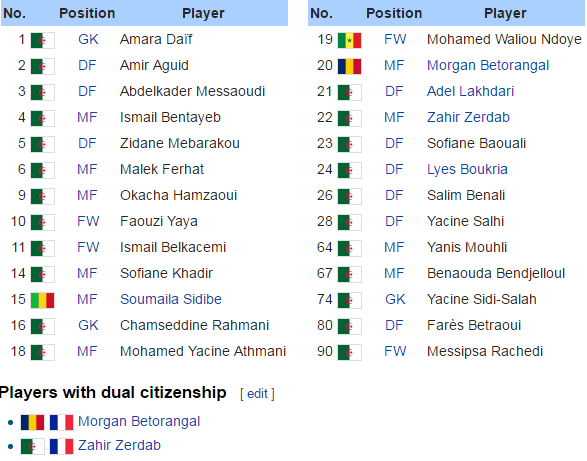Click Algeria flag next to Messipsa Rachedi
The image size is (587, 461).
click(349, 352)
